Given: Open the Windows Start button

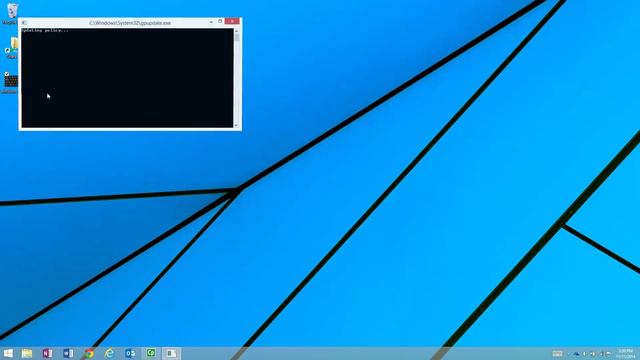Looking at the screenshot, I should 8,353.
